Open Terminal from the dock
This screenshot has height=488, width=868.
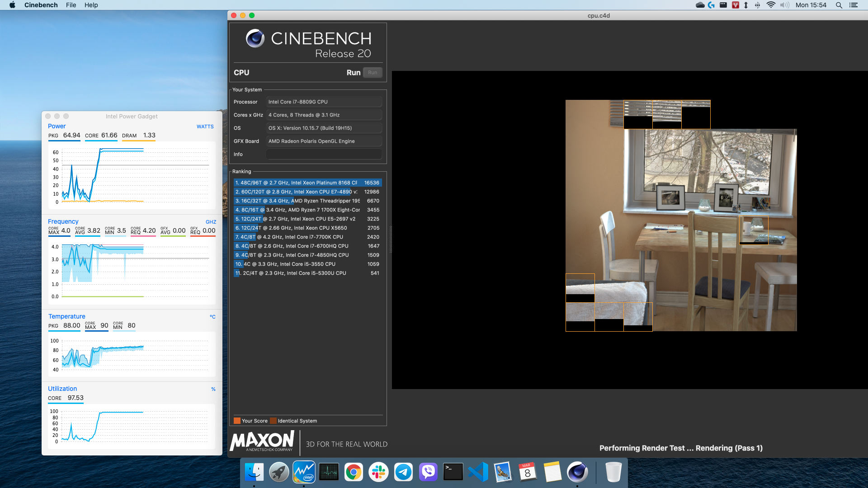pyautogui.click(x=453, y=472)
